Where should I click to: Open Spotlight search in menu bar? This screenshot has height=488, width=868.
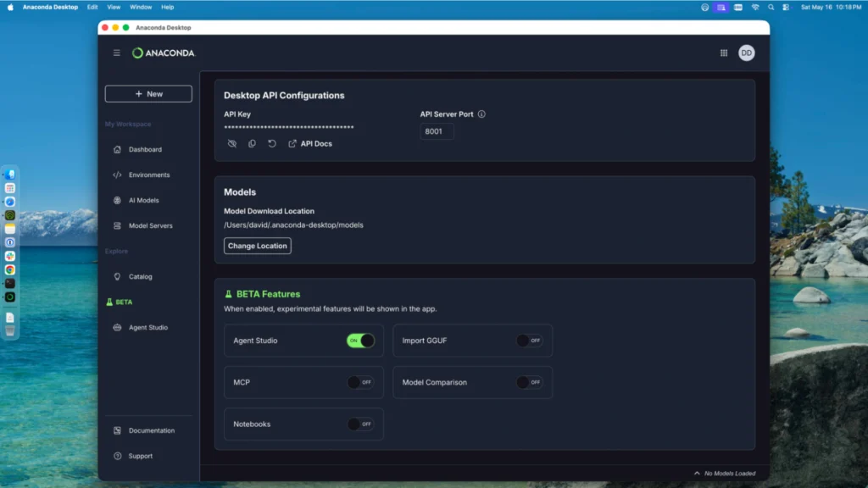click(x=771, y=7)
